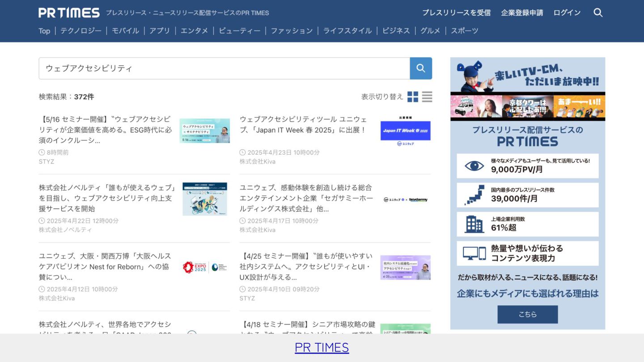Click 2025年4月10日 09時20分 timestamp

[284, 289]
